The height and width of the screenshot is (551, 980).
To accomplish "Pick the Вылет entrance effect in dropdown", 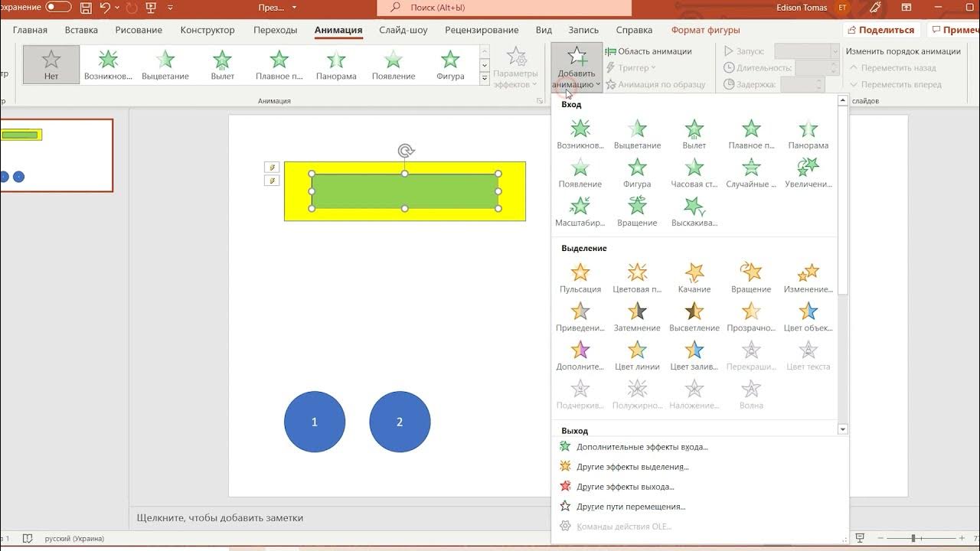I will coord(694,134).
